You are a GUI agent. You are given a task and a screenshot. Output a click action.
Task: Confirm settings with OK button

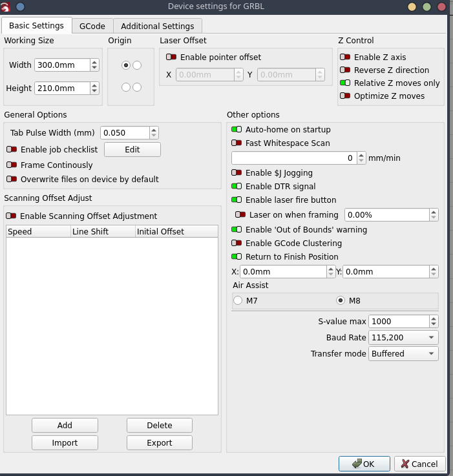pos(364,464)
